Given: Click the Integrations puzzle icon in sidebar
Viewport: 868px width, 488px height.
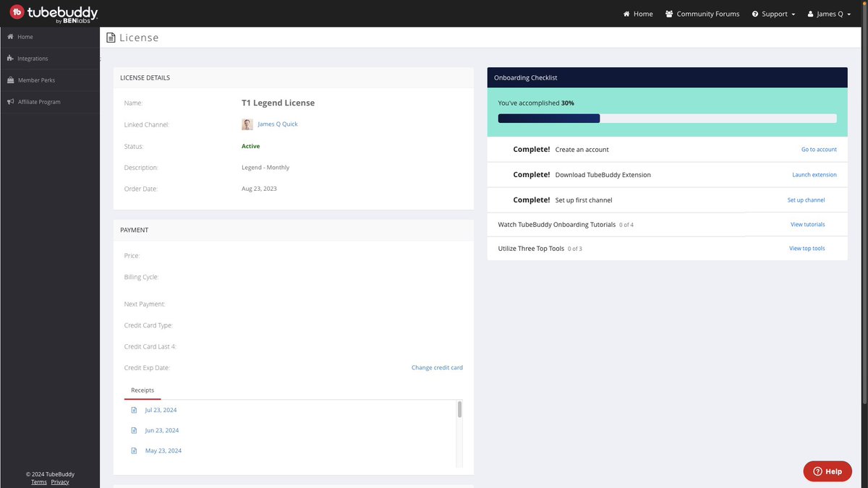Looking at the screenshot, I should [x=10, y=59].
